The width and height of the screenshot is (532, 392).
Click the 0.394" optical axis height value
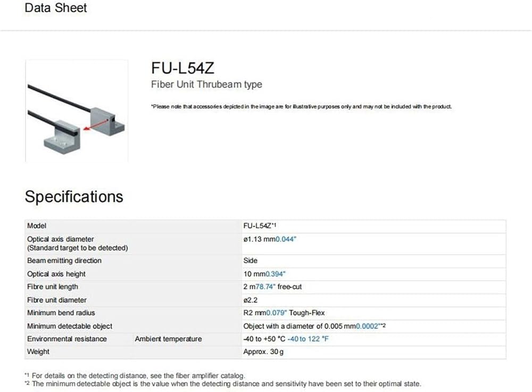276,274
